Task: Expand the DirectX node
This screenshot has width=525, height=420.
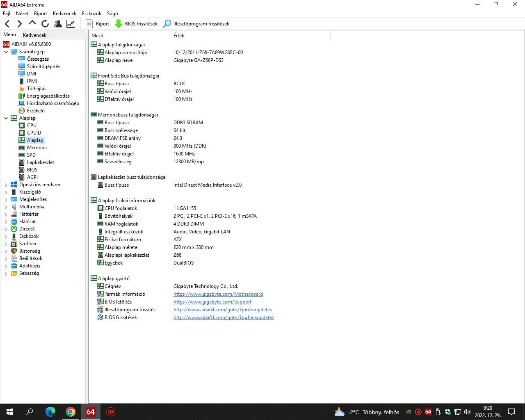Action: pos(6,229)
